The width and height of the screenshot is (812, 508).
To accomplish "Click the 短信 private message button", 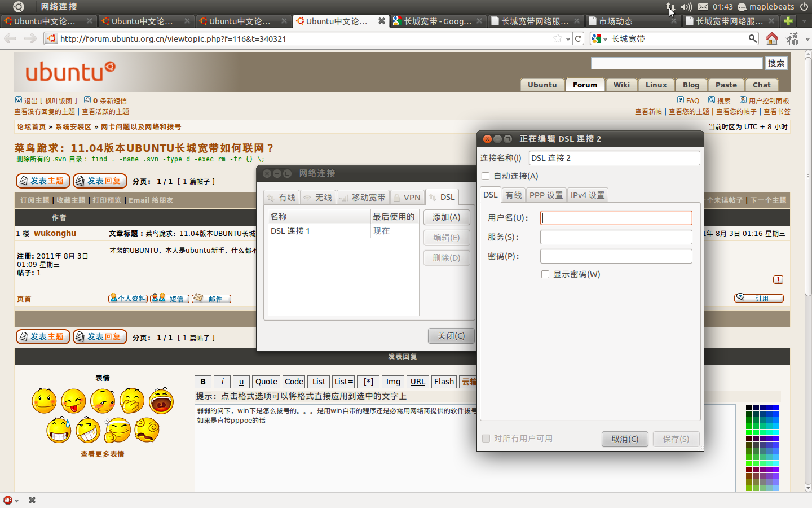I will pos(170,299).
